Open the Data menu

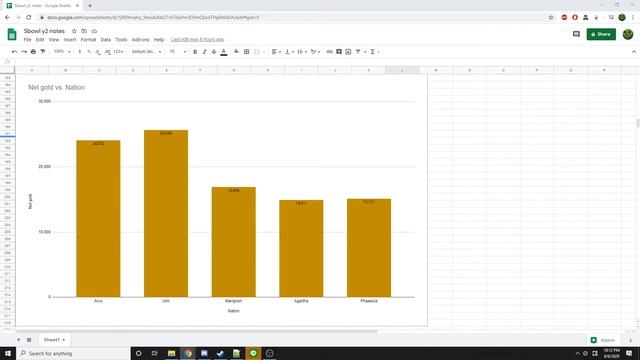[106, 40]
